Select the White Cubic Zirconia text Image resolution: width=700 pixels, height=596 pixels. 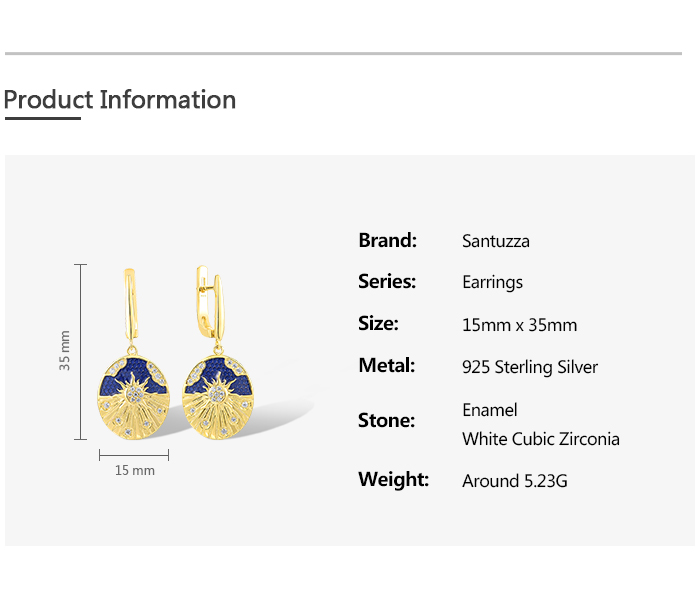[x=541, y=439]
